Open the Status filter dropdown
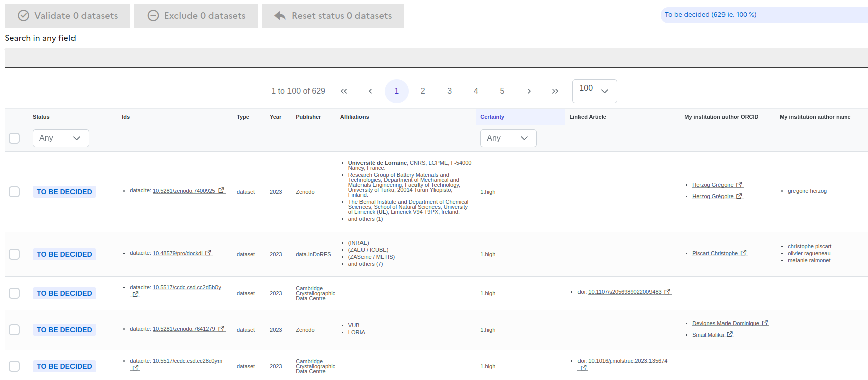Image resolution: width=868 pixels, height=380 pixels. coord(60,138)
